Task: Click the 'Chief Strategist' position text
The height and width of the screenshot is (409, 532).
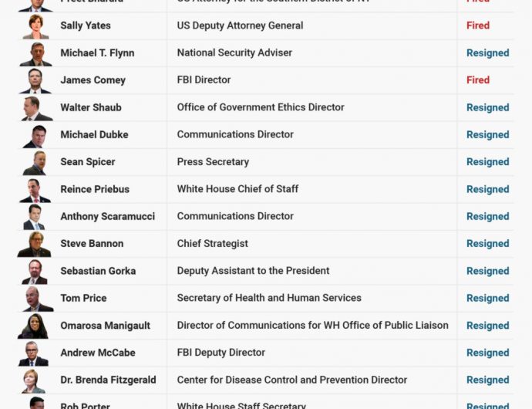Action: click(213, 244)
